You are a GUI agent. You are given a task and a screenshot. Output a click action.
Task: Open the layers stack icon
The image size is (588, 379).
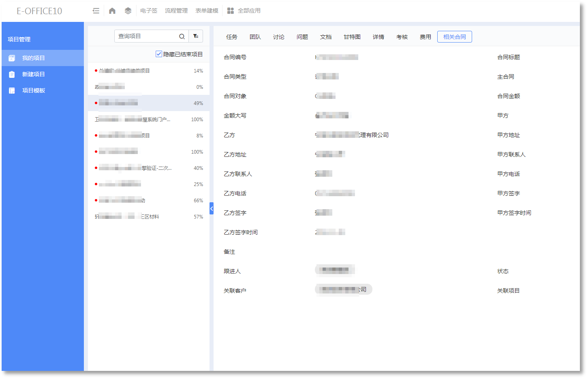point(128,11)
